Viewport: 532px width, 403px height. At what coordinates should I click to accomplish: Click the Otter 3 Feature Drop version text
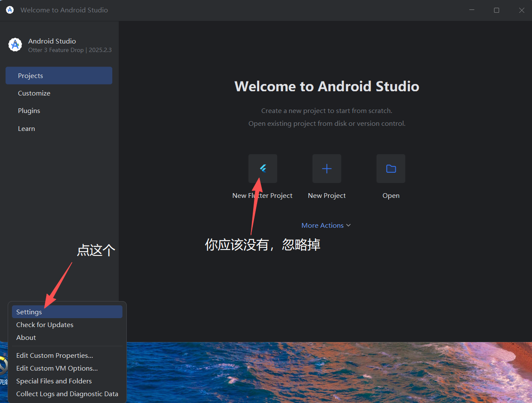coord(70,50)
